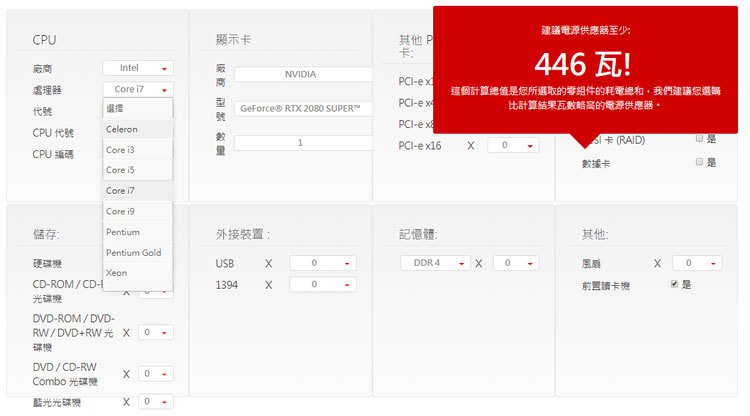Click the 外接裝置 section heading

[x=243, y=234]
